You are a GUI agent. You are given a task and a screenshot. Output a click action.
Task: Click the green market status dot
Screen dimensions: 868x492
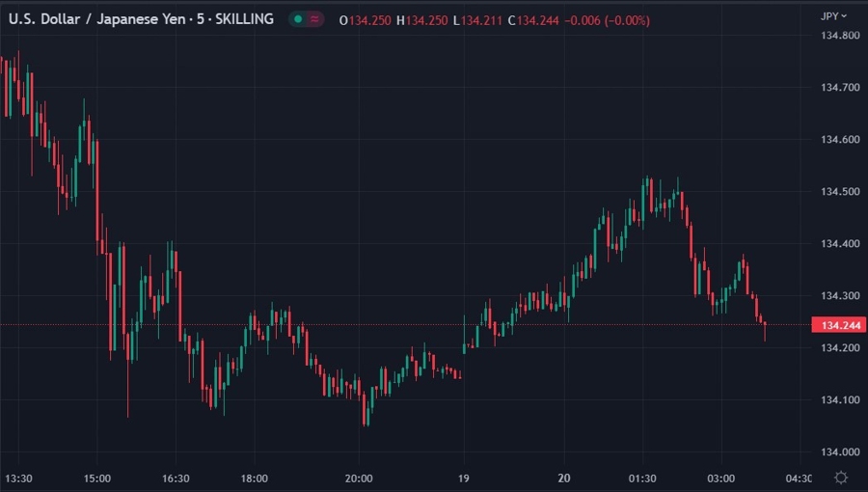[x=298, y=19]
